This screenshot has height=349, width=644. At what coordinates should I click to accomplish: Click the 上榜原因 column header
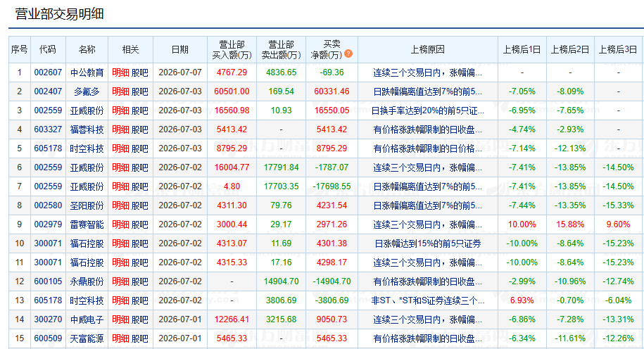point(427,49)
